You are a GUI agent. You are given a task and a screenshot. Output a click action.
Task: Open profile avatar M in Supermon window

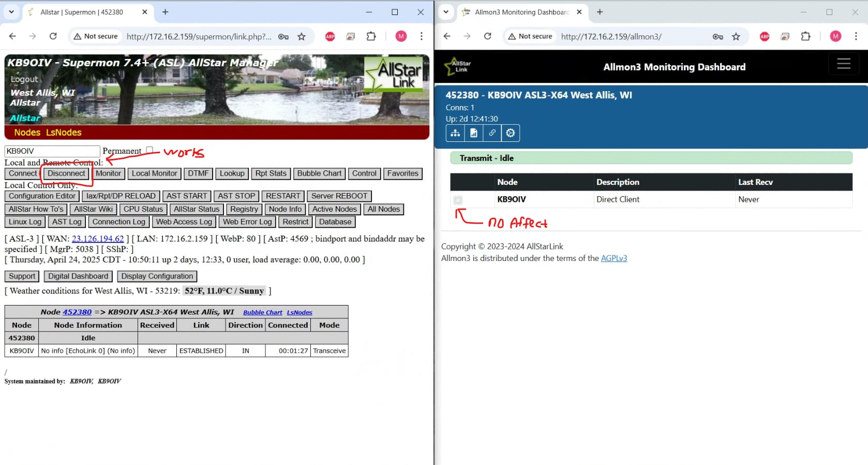click(x=401, y=36)
